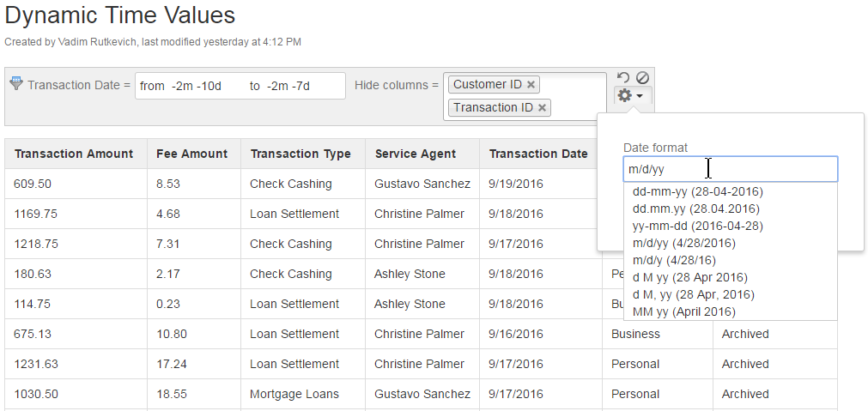Click the undo arrow icon above the gear
868x411 pixels.
click(x=623, y=78)
